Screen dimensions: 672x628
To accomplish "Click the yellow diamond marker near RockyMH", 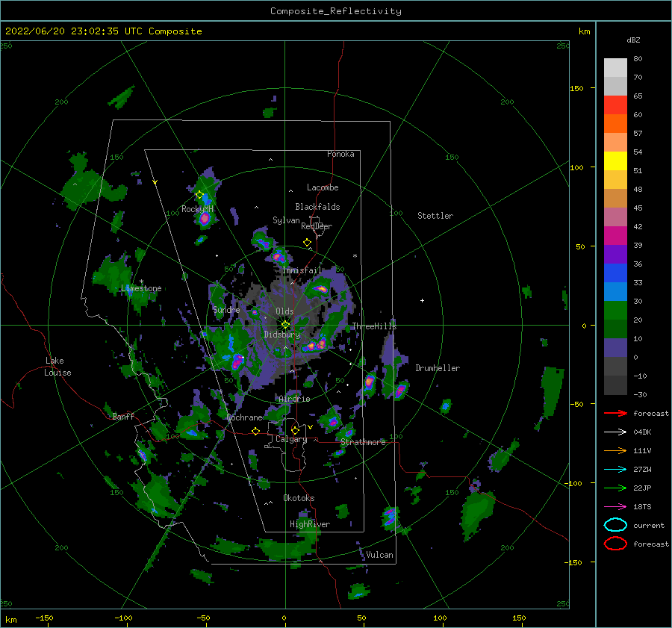I will point(199,195).
